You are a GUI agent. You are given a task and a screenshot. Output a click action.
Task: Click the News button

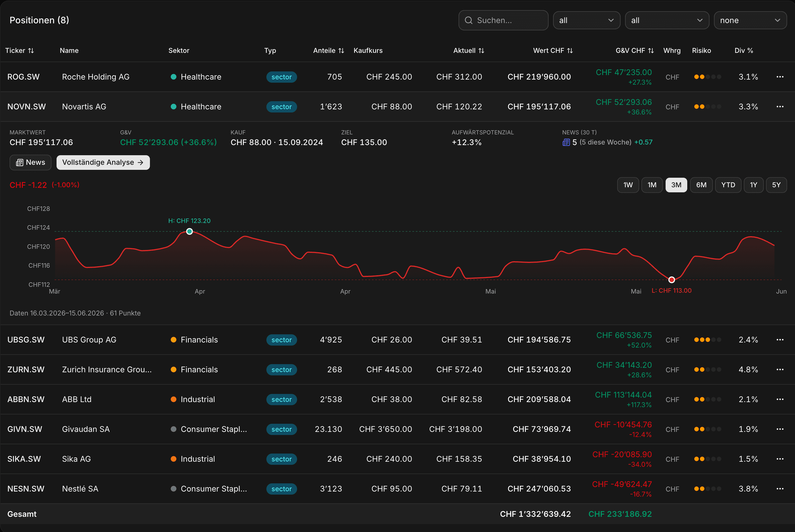tap(31, 163)
